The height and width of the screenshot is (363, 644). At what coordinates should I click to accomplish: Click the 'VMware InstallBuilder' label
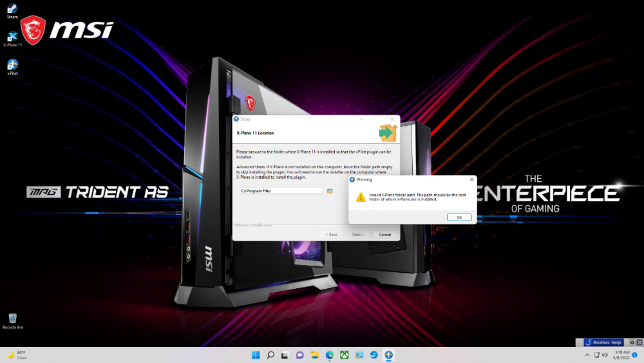pyautogui.click(x=253, y=225)
